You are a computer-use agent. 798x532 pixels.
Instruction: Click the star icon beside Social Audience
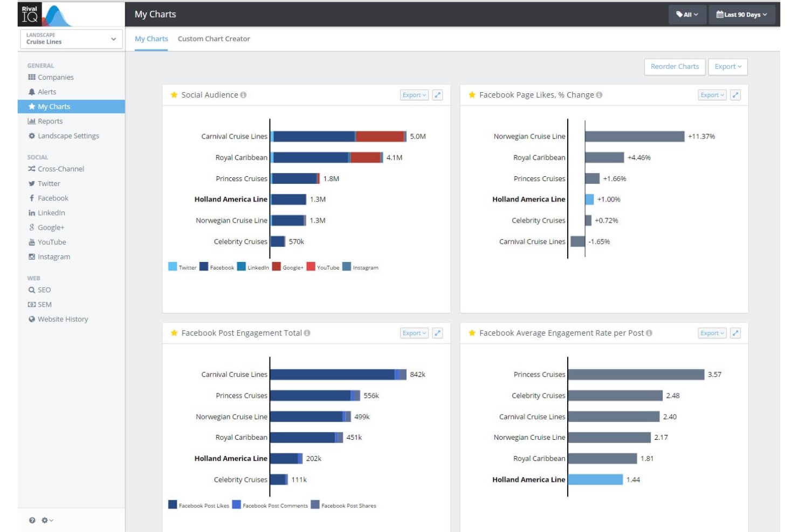pyautogui.click(x=174, y=95)
